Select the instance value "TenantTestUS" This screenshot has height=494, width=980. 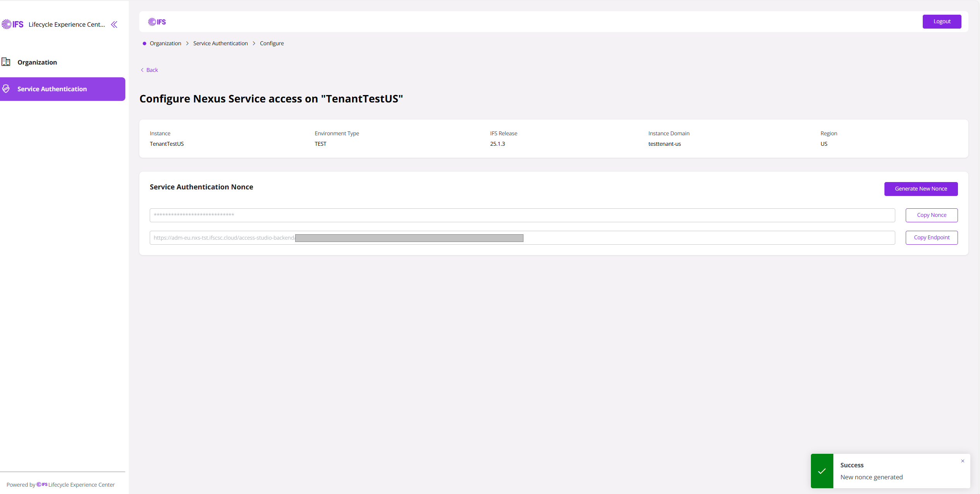pyautogui.click(x=167, y=144)
